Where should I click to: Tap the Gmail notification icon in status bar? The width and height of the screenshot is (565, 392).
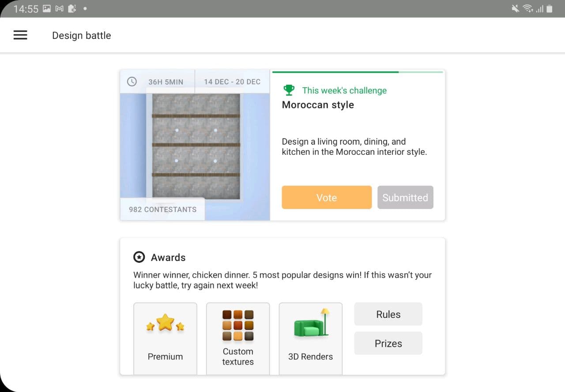60,8
